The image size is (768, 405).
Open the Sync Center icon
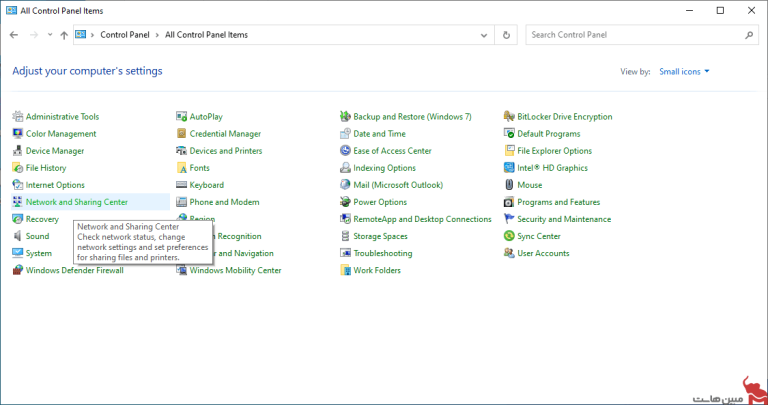(510, 236)
